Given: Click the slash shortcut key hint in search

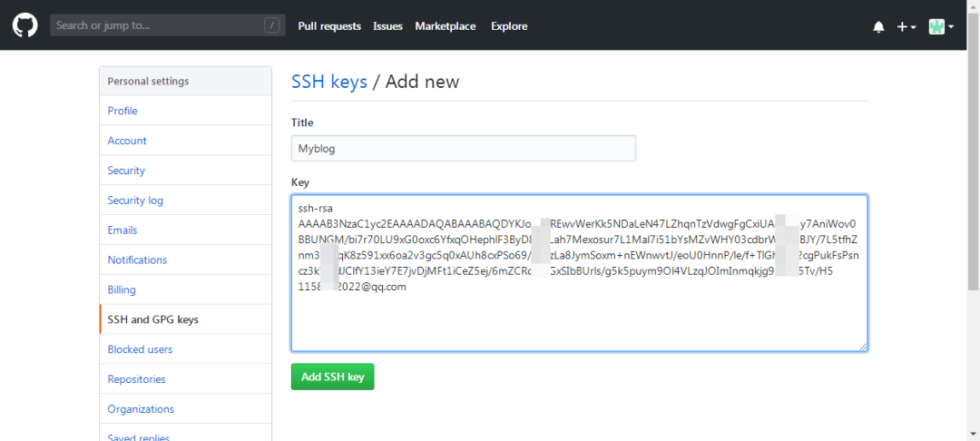Looking at the screenshot, I should point(271,25).
